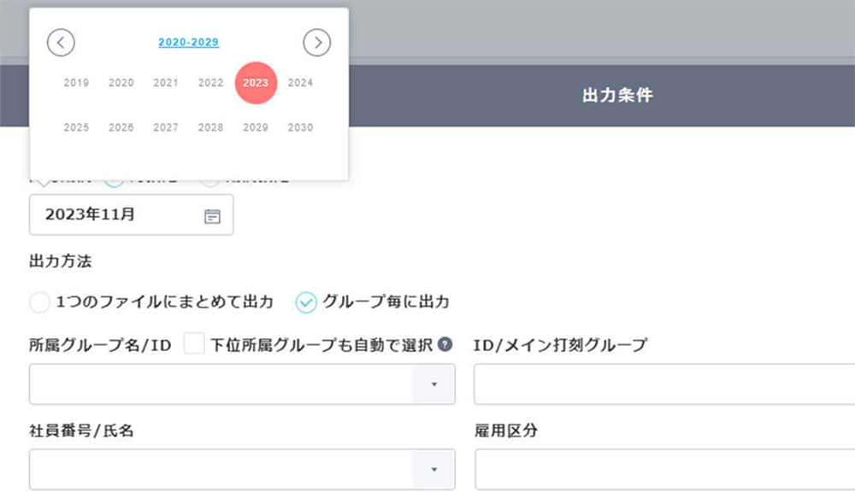Select year 2030 from year grid
The width and height of the screenshot is (855, 504).
pyautogui.click(x=300, y=127)
